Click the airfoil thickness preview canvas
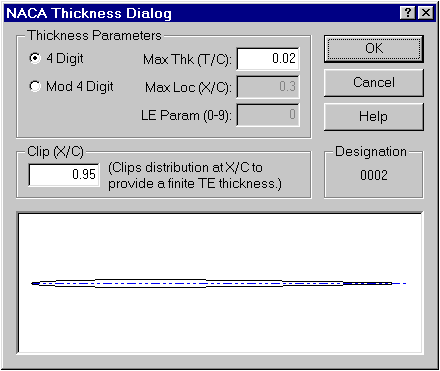The image size is (440, 371). (x=220, y=283)
